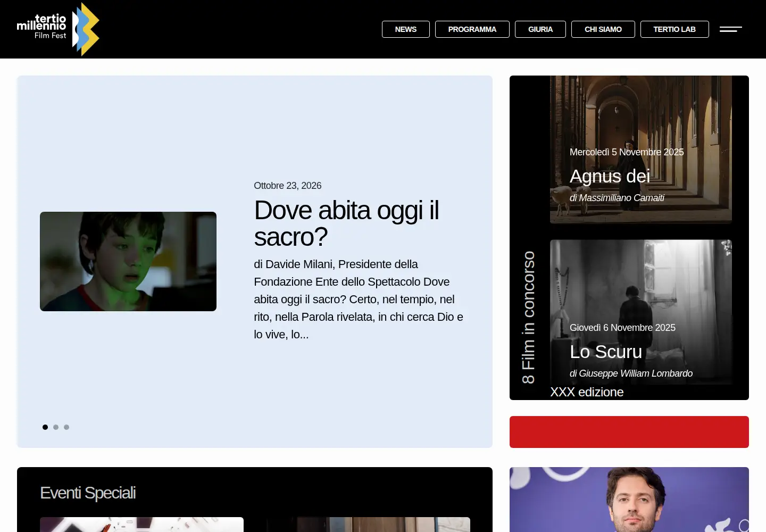
Task: Open the man portrait card on purple background
Action: click(x=629, y=500)
